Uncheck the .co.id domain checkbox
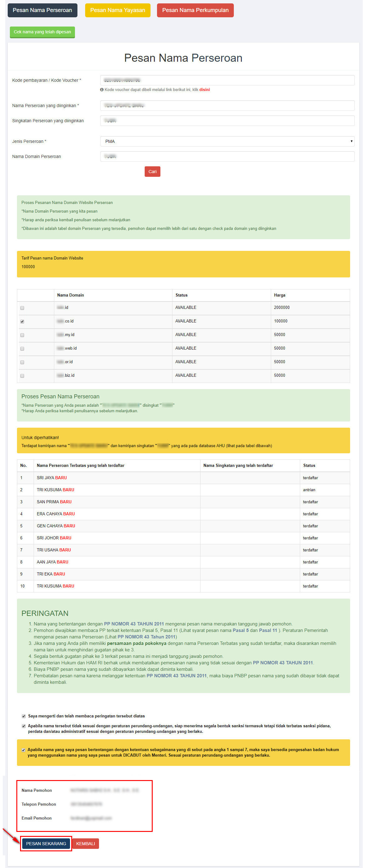The height and width of the screenshot is (868, 368). (22, 322)
